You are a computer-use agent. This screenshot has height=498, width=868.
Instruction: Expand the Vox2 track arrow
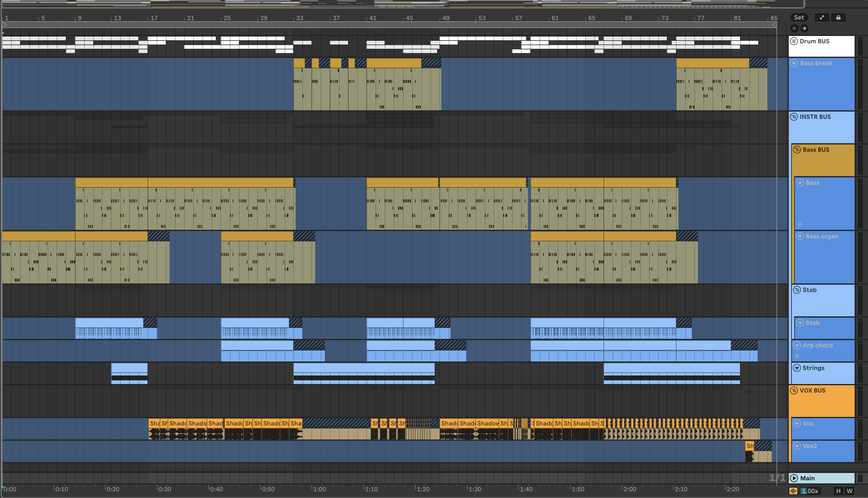pyautogui.click(x=797, y=446)
